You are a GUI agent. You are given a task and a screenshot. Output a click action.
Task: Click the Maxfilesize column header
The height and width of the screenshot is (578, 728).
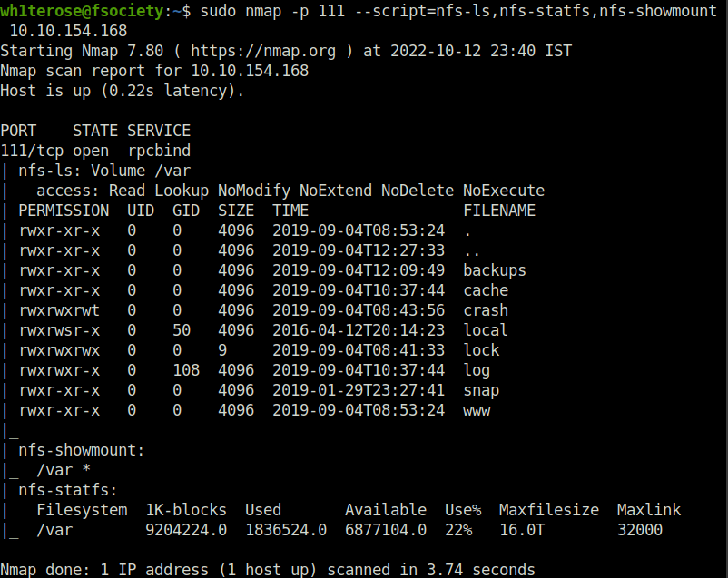click(x=549, y=510)
